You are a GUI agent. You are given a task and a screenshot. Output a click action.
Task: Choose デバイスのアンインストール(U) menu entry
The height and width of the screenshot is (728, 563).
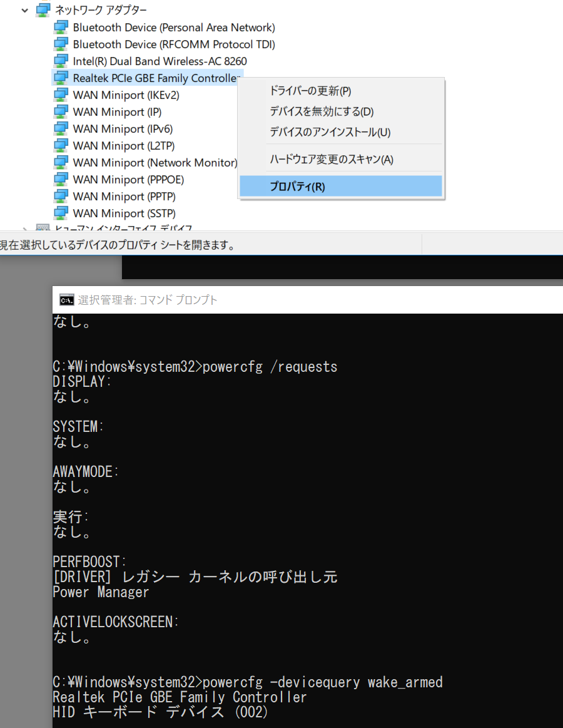click(x=330, y=132)
